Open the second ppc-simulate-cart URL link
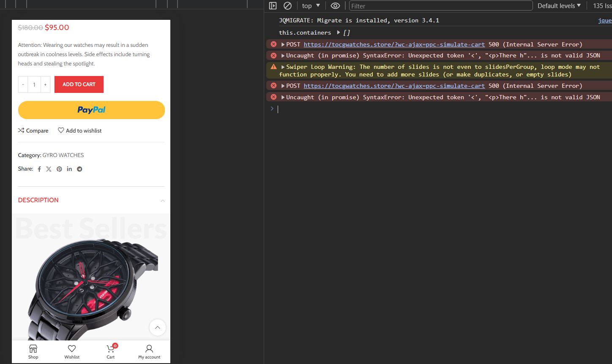The width and height of the screenshot is (612, 364). [394, 86]
